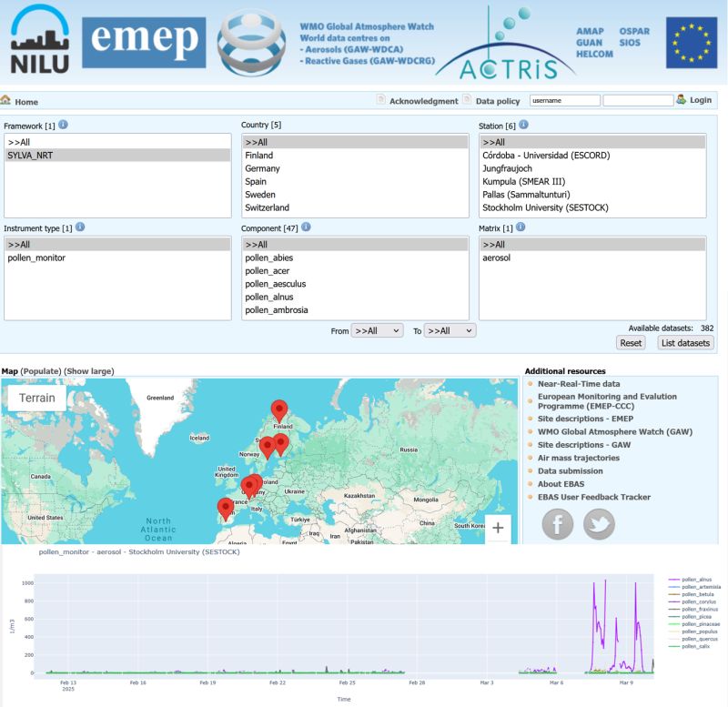Select >>All in the Framework list
728x707 pixels.
(117, 142)
